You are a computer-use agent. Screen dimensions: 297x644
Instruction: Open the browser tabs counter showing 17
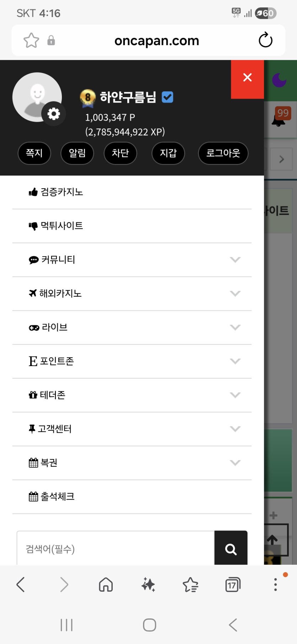(233, 585)
